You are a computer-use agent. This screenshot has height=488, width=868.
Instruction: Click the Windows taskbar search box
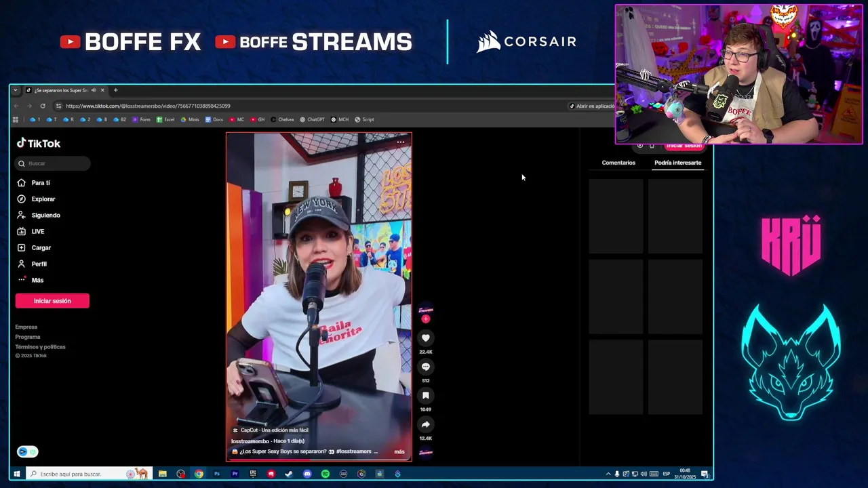(88, 474)
